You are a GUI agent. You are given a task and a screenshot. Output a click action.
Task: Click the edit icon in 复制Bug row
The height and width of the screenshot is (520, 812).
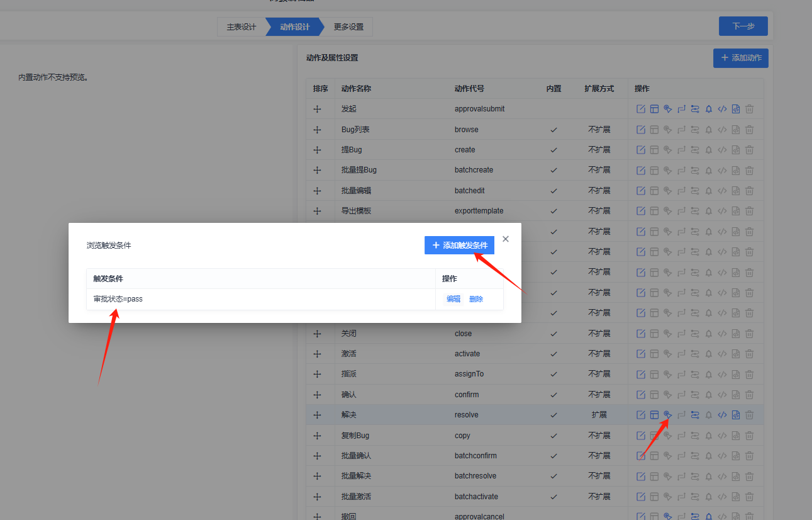641,436
